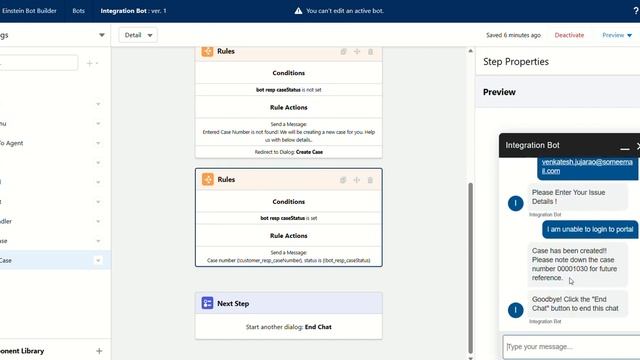The image size is (640, 360).
Task: Open the dropdown arrow at the top of the left panel
Action: pyautogui.click(x=102, y=35)
